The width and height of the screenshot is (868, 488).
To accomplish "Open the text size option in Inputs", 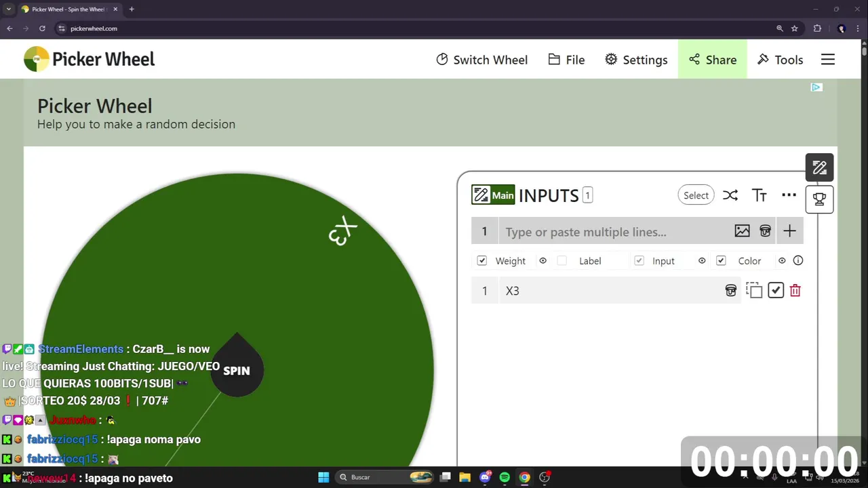I will [759, 195].
